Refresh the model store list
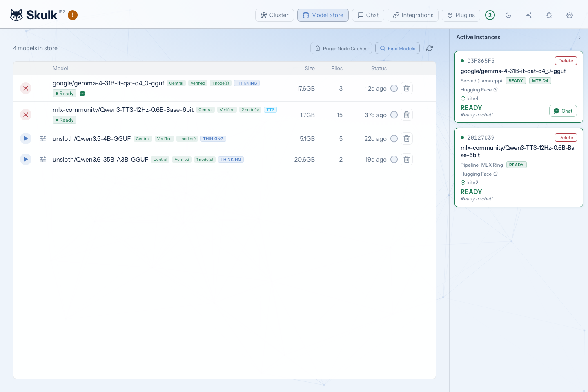588x392 pixels. click(430, 48)
